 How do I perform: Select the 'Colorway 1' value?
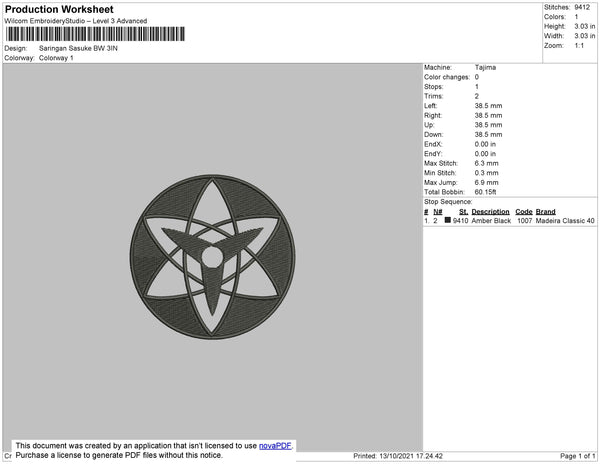coord(56,58)
